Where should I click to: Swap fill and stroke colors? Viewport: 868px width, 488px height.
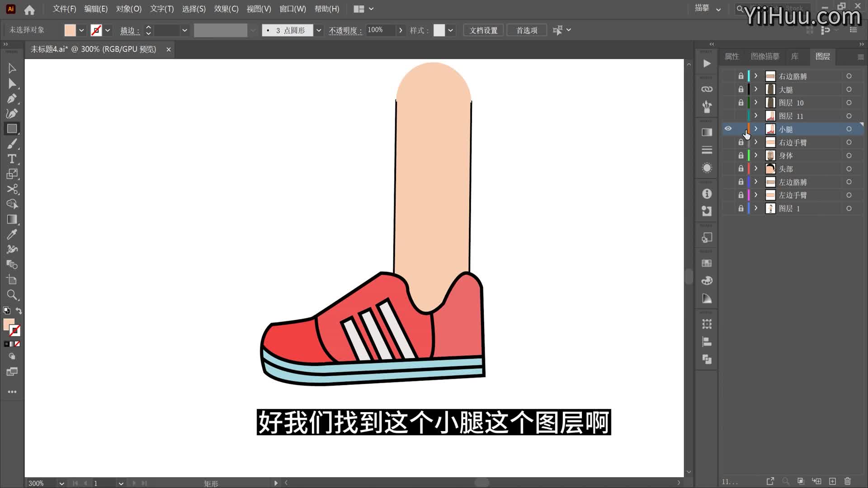19,311
